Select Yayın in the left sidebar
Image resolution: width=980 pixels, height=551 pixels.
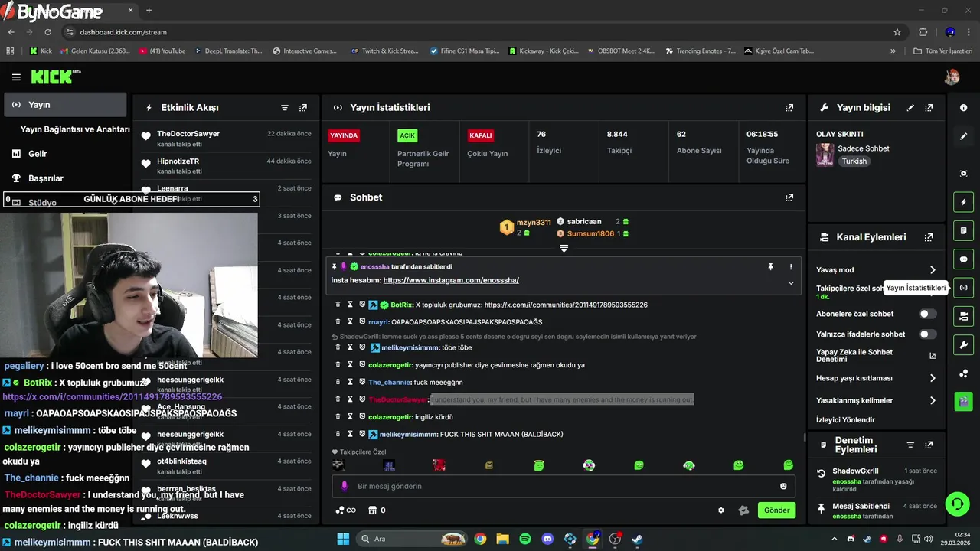65,105
